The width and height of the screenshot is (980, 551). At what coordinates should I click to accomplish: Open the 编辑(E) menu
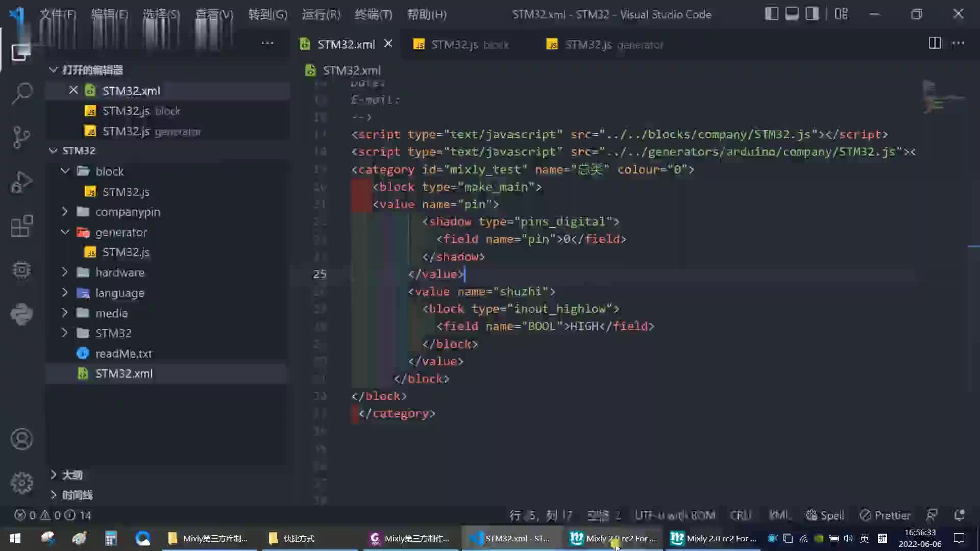click(109, 14)
